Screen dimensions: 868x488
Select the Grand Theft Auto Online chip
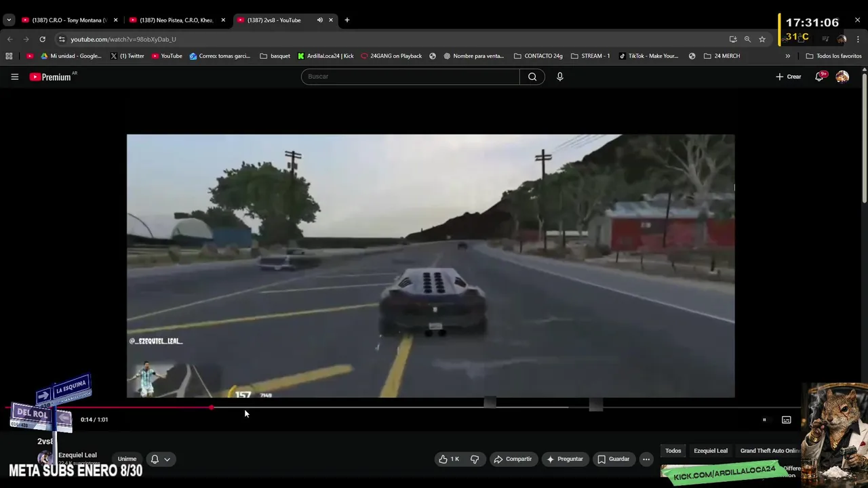[x=770, y=451]
